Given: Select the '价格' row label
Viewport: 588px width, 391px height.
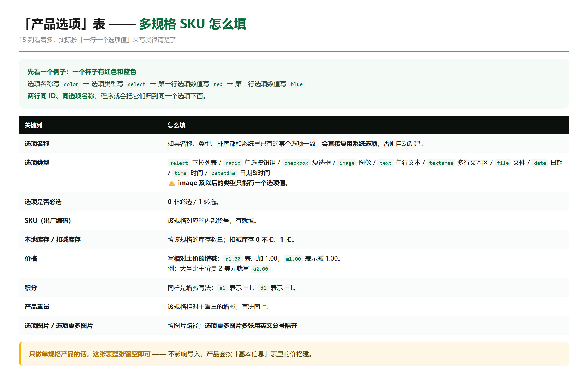Looking at the screenshot, I should pos(31,259).
